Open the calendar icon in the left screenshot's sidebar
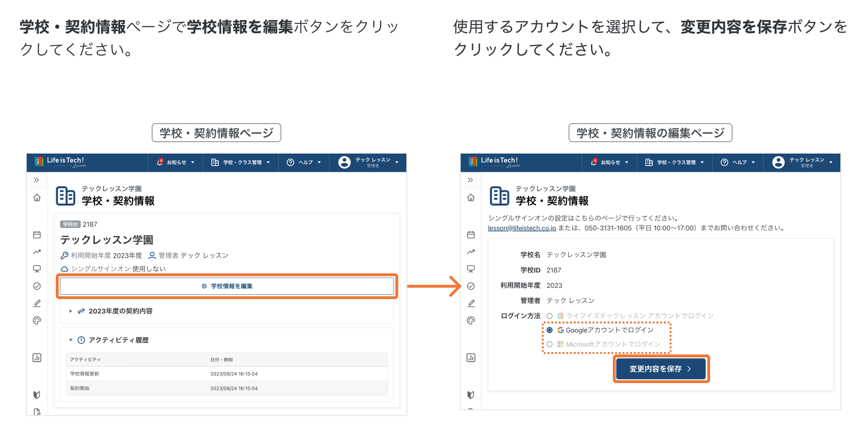The image size is (868, 437). 37,235
